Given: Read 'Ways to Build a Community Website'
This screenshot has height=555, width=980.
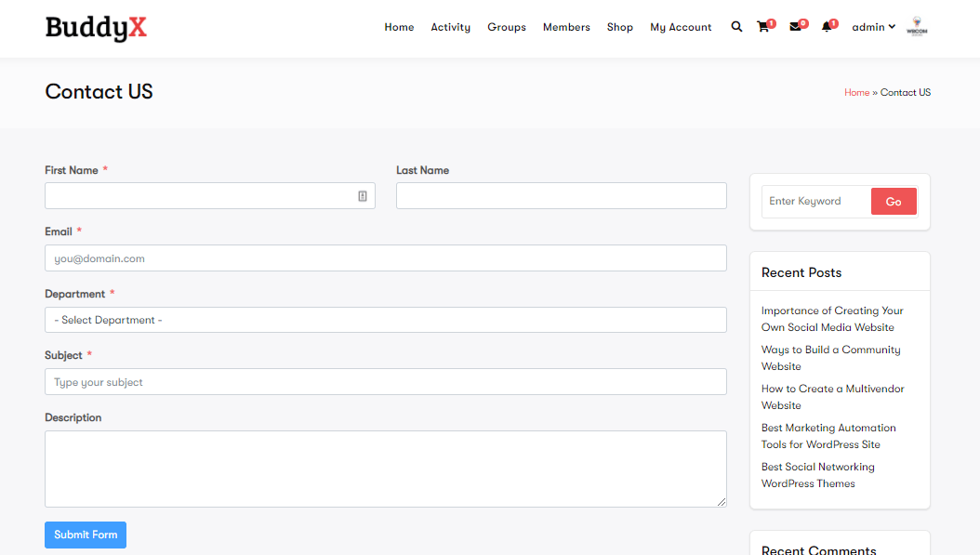Looking at the screenshot, I should click(830, 357).
